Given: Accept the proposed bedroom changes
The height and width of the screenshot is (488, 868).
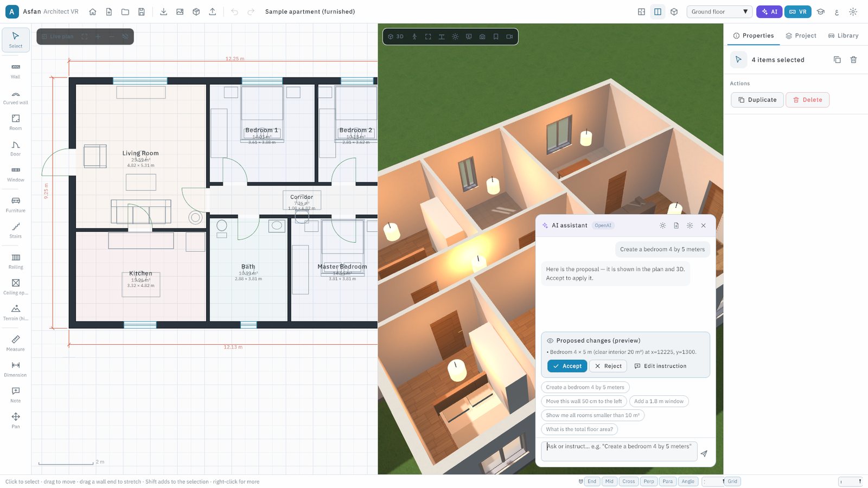Looking at the screenshot, I should click(567, 366).
